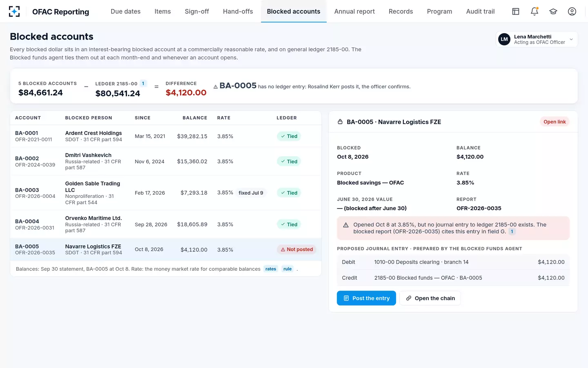Click the graduation cap training icon
The image size is (588, 368).
(x=553, y=11)
